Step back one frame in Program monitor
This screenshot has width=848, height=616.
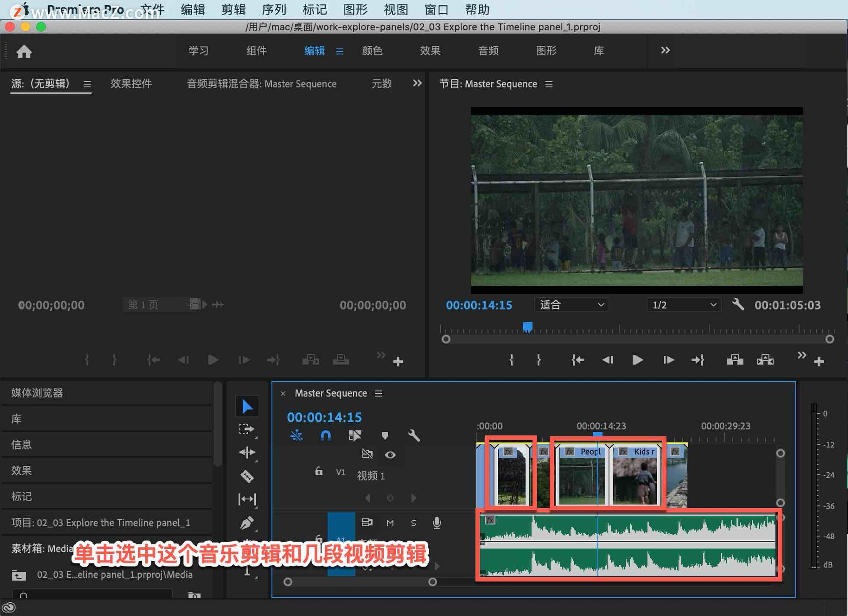[x=608, y=360]
